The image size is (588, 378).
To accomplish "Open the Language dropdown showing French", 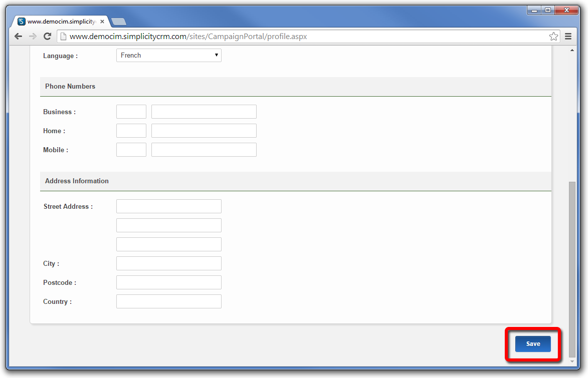I will click(169, 56).
